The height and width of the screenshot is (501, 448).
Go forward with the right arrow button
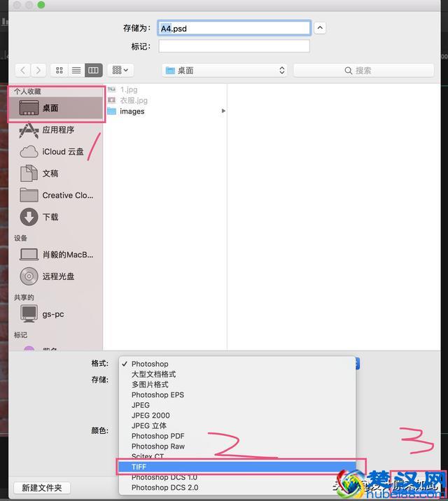(x=38, y=70)
